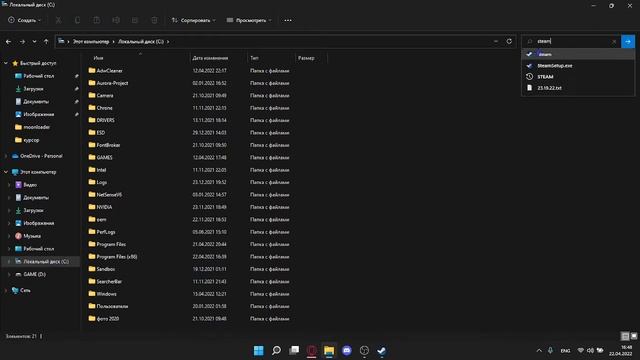Viewport: 640px width, 360px height.
Task: Open the Создать (New) dropdown
Action: pyautogui.click(x=24, y=20)
